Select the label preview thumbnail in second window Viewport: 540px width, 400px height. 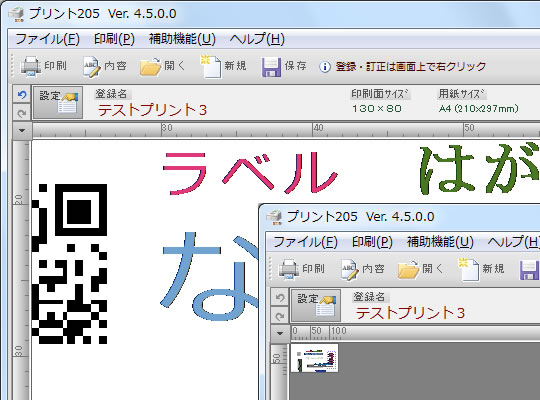pos(315,358)
